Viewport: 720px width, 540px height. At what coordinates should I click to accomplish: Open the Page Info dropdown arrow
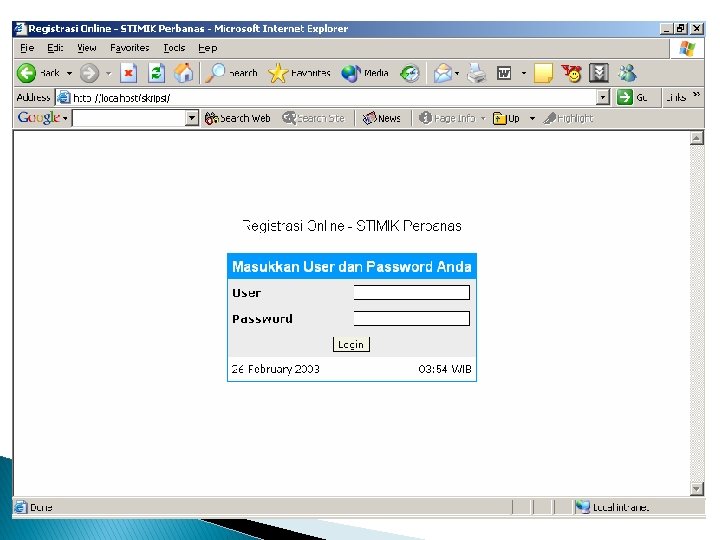click(x=483, y=118)
